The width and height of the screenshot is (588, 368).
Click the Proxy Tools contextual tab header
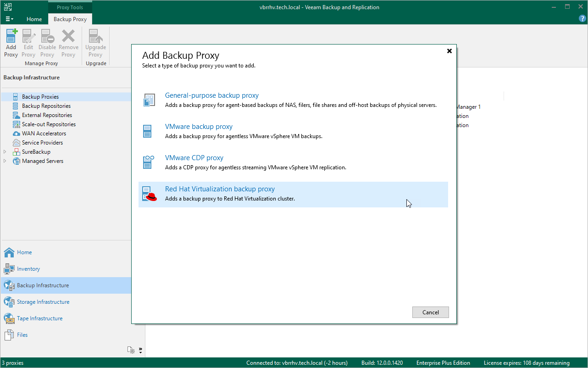point(70,7)
